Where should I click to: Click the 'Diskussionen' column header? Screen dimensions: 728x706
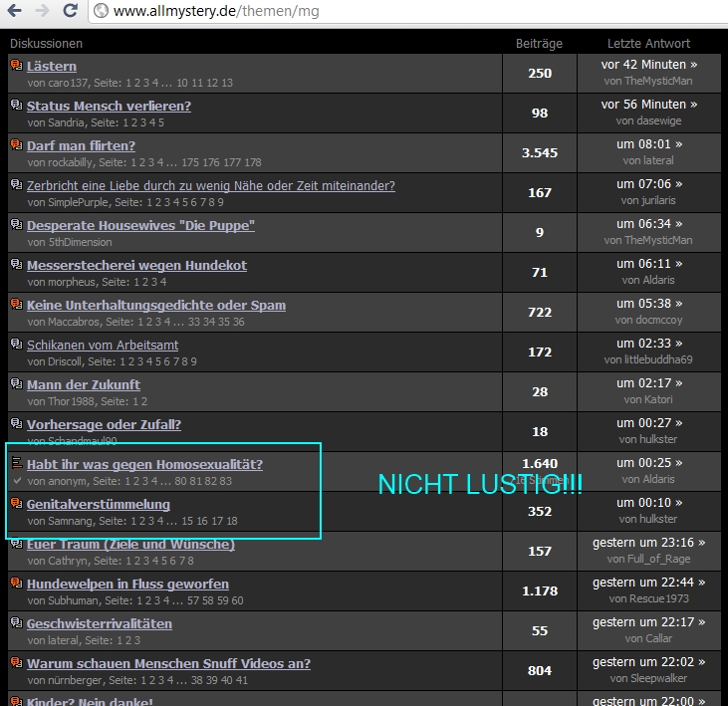[47, 44]
